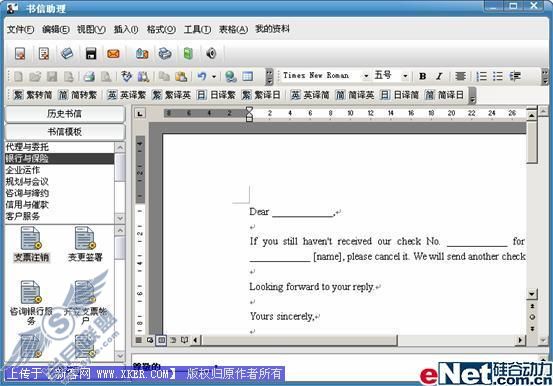Click the 英译简 translation button
Image resolution: width=553 pixels, height=386 pixels.
coord(310,95)
